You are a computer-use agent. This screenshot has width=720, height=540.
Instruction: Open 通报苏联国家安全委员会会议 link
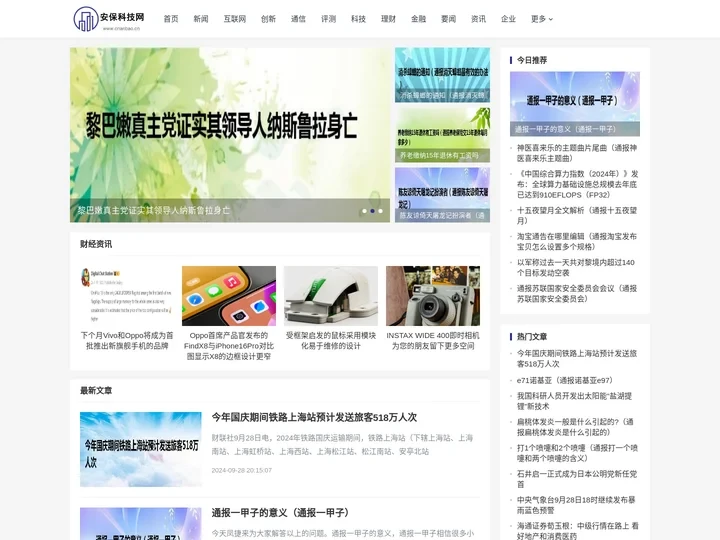[577, 293]
